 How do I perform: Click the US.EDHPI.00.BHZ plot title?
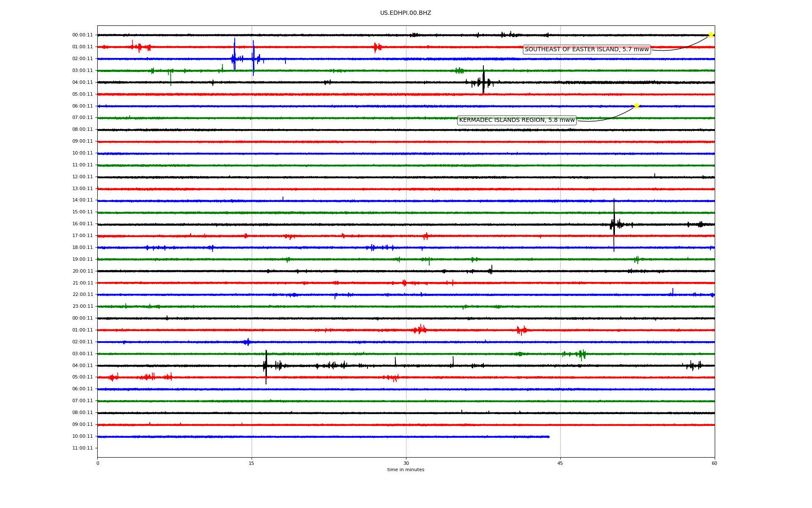pyautogui.click(x=406, y=13)
